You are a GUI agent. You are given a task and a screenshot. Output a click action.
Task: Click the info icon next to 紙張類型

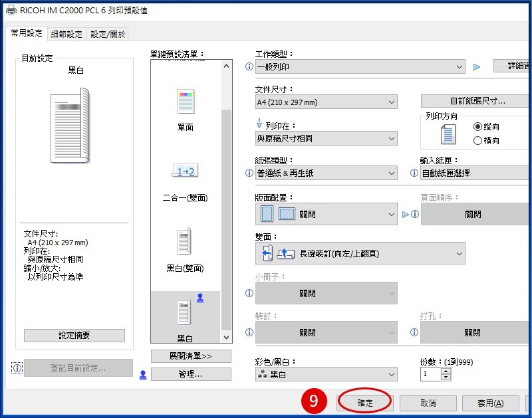(x=249, y=173)
